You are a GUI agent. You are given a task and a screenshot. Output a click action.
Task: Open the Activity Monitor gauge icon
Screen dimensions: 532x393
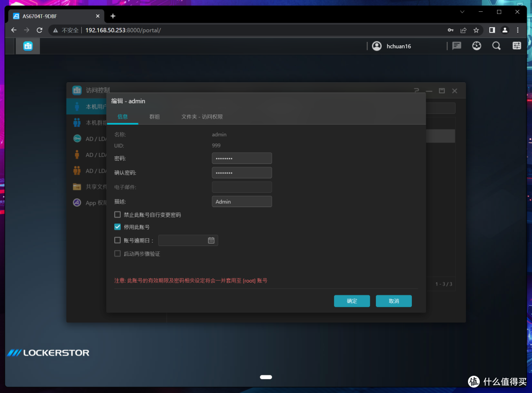click(x=476, y=46)
